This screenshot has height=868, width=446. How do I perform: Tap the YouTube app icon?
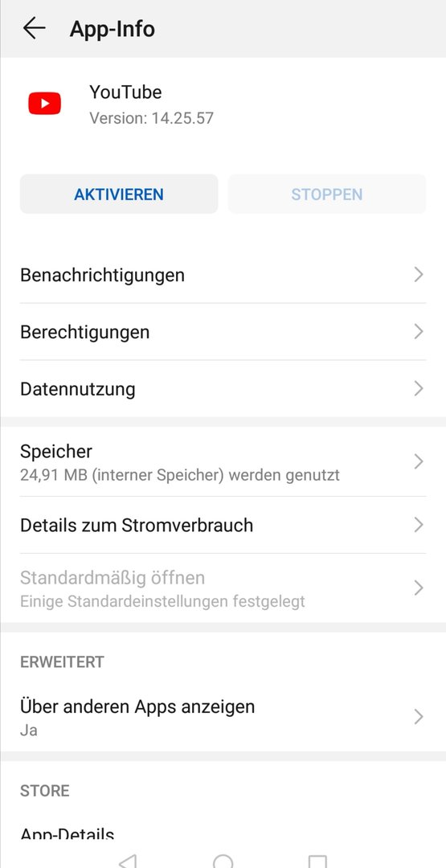pyautogui.click(x=45, y=104)
